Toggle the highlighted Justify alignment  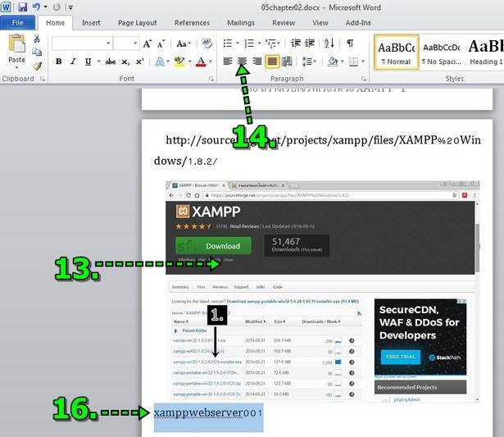(x=272, y=61)
